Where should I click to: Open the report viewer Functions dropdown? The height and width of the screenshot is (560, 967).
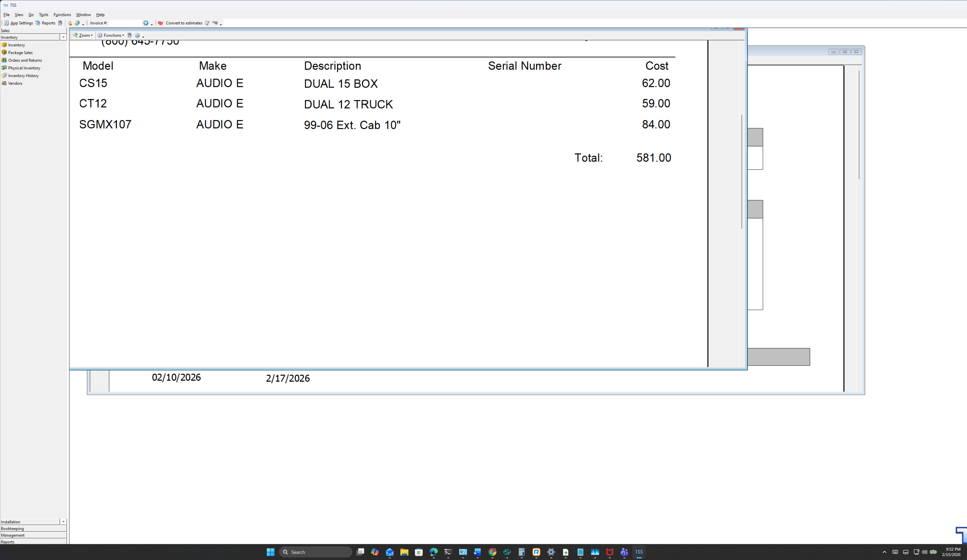[x=111, y=35]
